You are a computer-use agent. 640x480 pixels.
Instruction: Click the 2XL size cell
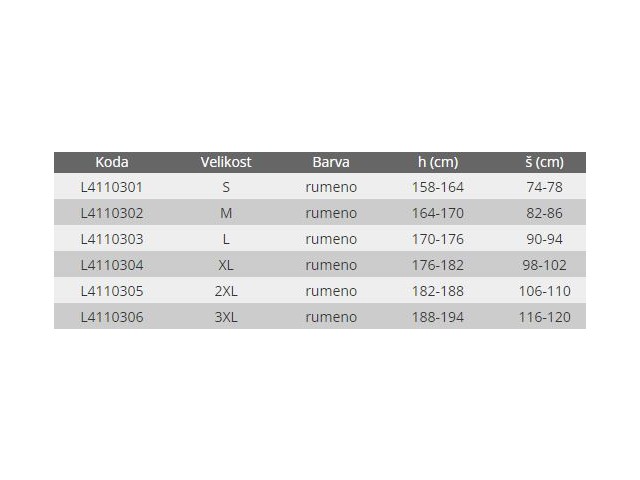(x=226, y=291)
